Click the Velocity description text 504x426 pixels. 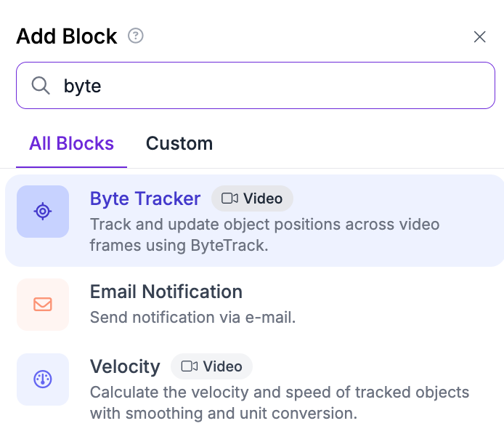(279, 403)
